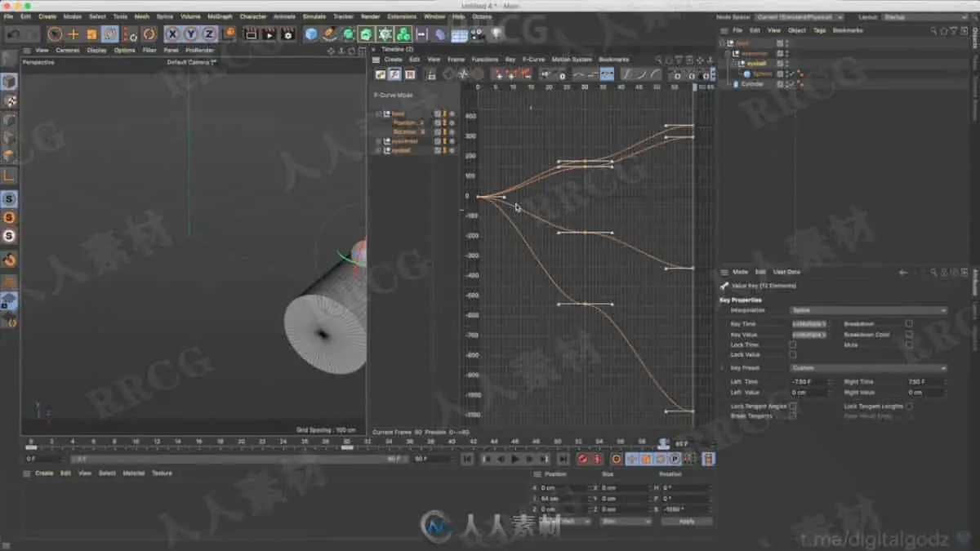Open the timeline F-Curve menu
Image resolution: width=980 pixels, height=551 pixels.
pos(533,60)
